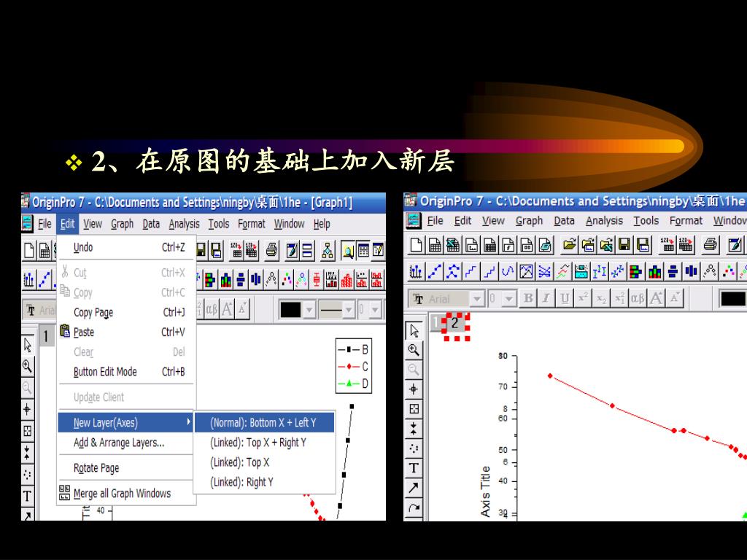Select the Zoom In tool in right window

pos(414,350)
